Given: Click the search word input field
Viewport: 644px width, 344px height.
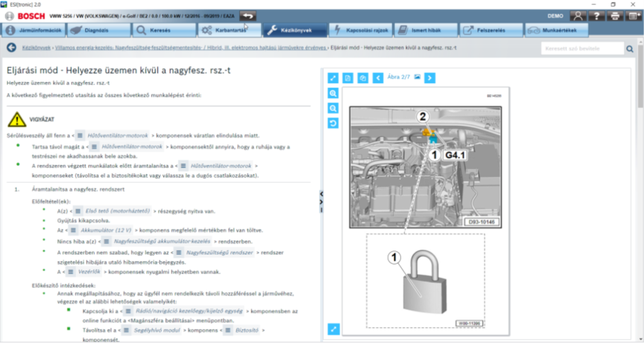Looking at the screenshot, I should [581, 48].
